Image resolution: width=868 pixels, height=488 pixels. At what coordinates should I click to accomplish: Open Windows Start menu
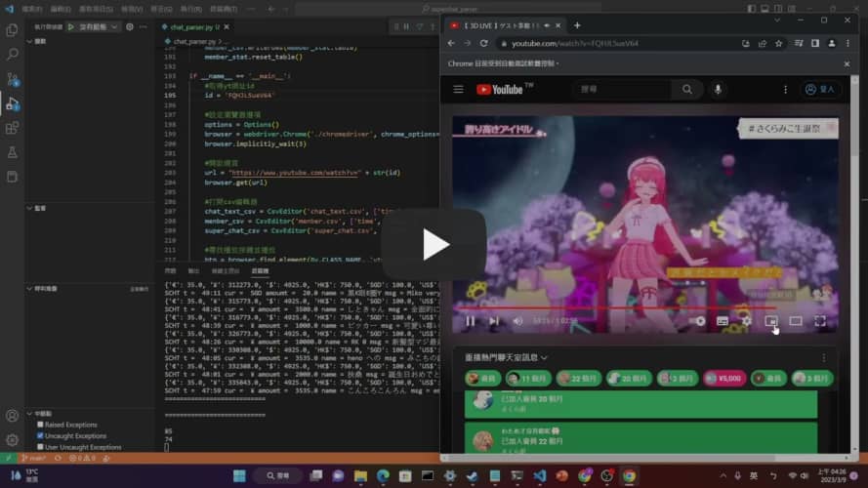239,476
